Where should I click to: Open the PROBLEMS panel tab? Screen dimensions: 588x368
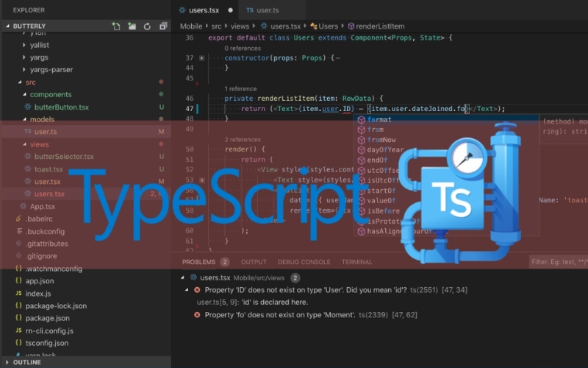click(x=198, y=262)
